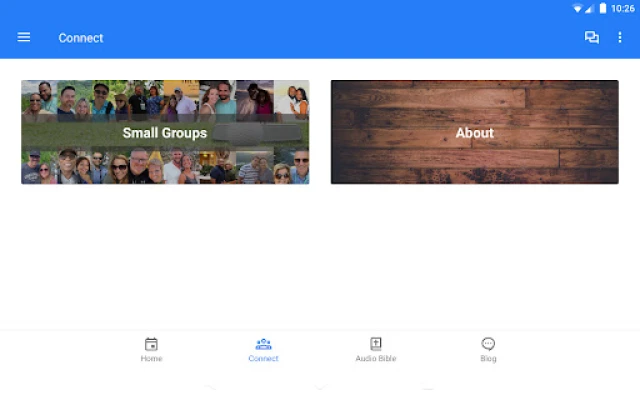Tap the Blog speech bubble icon
This screenshot has width=640, height=400.
coord(488,344)
